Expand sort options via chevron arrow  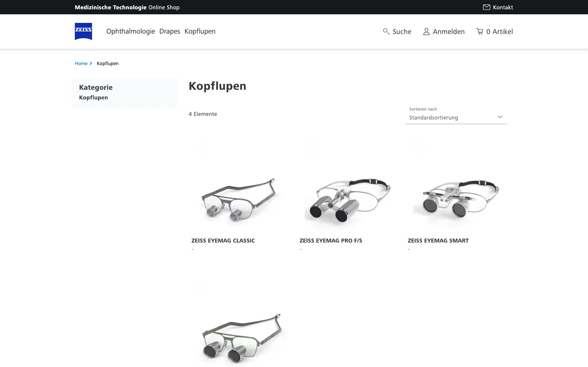[x=500, y=117]
